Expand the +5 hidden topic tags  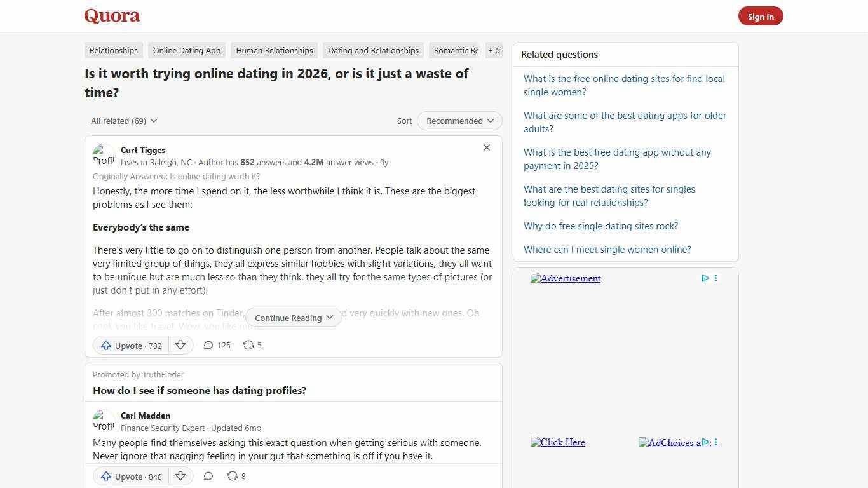[x=494, y=50]
